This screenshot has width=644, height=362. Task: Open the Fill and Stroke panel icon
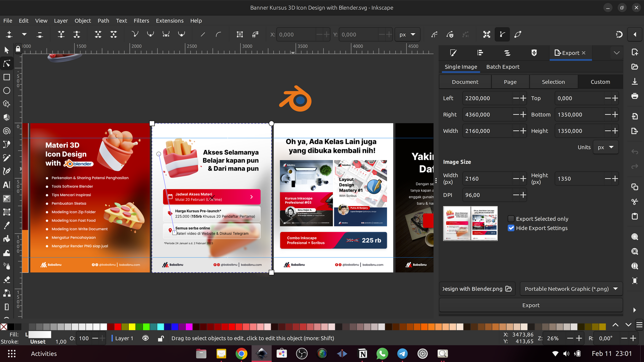pyautogui.click(x=453, y=53)
